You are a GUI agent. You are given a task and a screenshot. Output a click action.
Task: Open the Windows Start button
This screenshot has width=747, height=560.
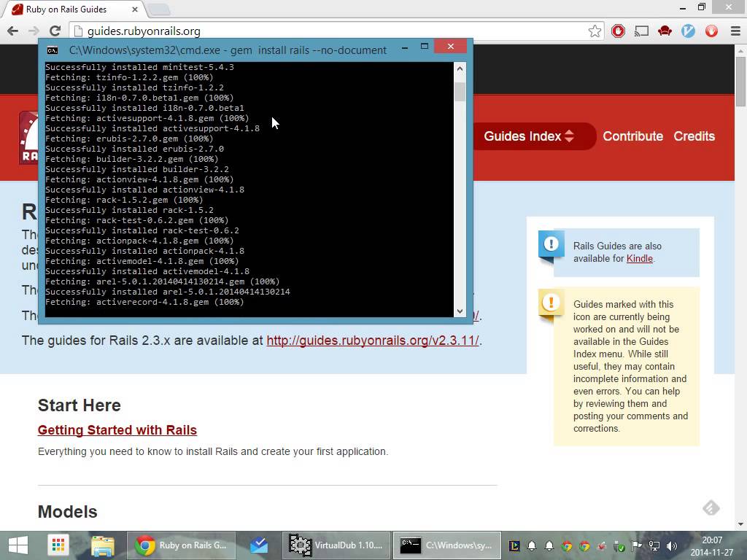(x=18, y=545)
